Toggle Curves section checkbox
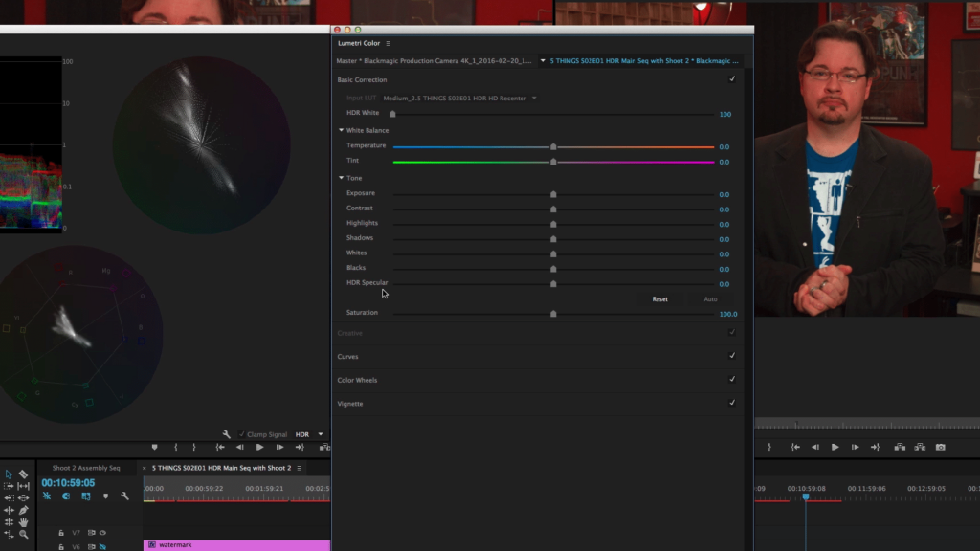 tap(732, 356)
